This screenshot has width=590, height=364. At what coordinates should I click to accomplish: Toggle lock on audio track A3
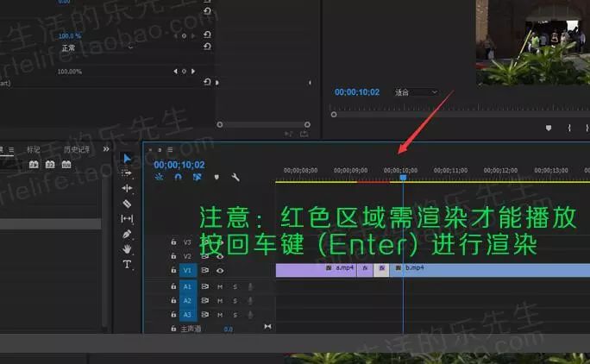pyautogui.click(x=173, y=314)
